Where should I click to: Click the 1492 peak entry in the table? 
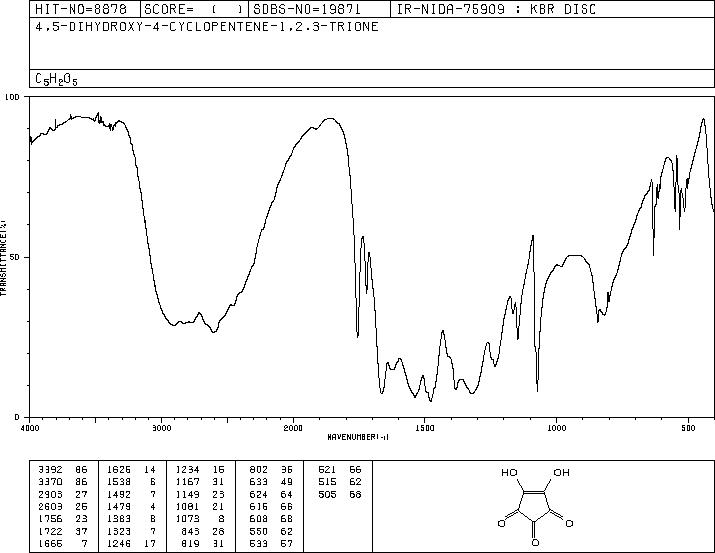tap(131, 494)
